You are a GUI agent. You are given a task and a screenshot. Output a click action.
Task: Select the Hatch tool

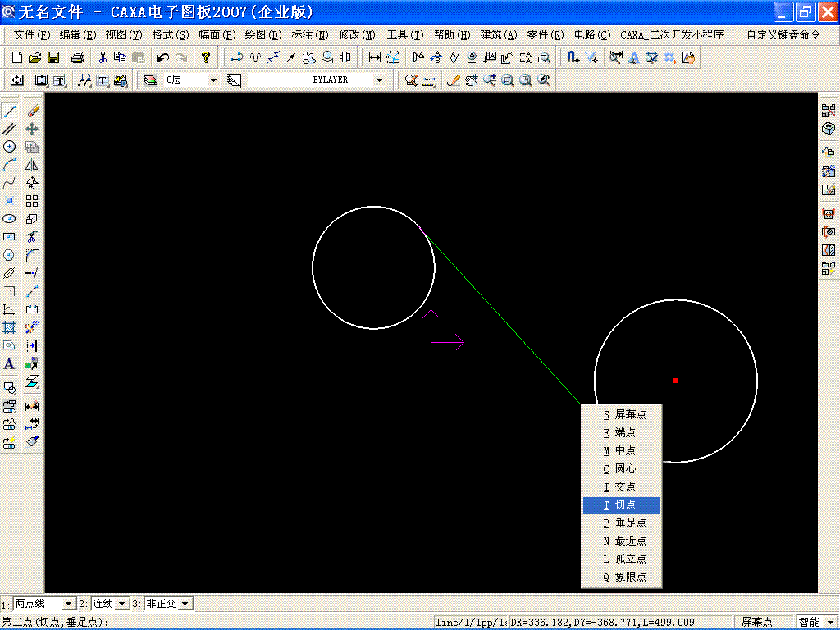(x=9, y=327)
